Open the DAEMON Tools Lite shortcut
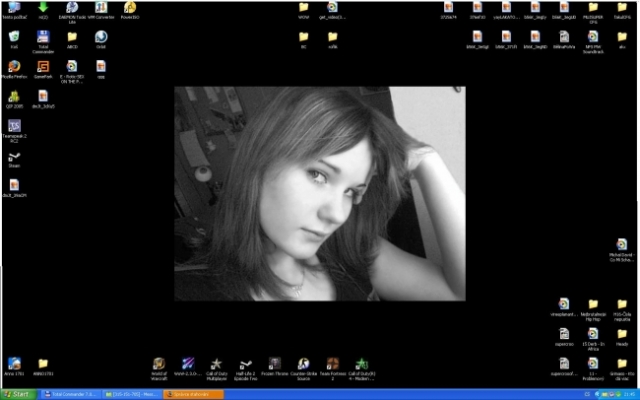The width and height of the screenshot is (640, 400). [72, 12]
